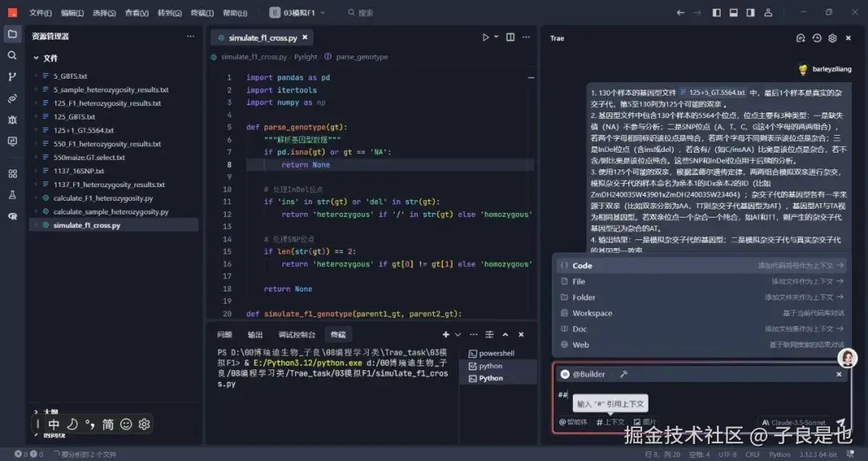
Task: Switch to the 调试控制台 panel tab
Action: coord(297,334)
